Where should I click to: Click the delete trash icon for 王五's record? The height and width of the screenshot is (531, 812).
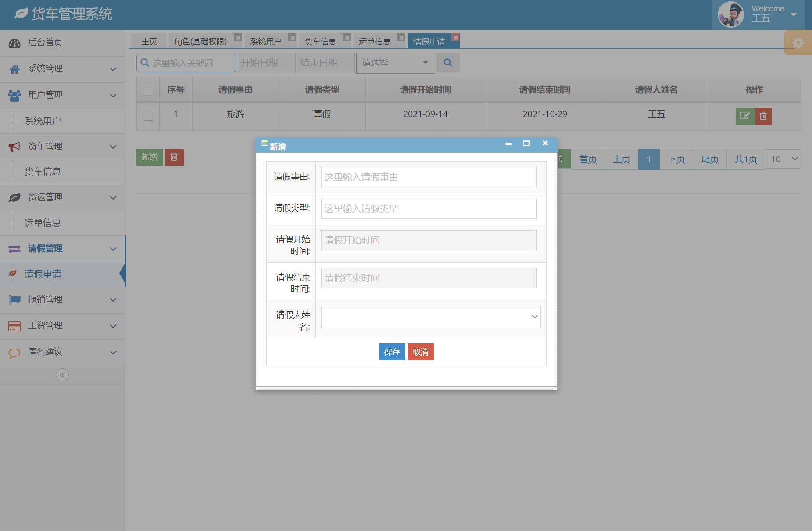763,116
